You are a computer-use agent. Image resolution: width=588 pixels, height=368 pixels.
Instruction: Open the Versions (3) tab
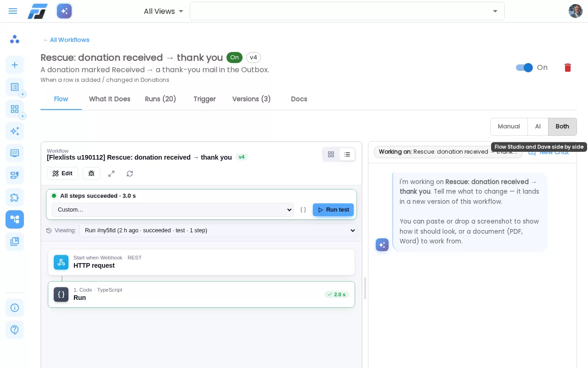click(x=252, y=99)
